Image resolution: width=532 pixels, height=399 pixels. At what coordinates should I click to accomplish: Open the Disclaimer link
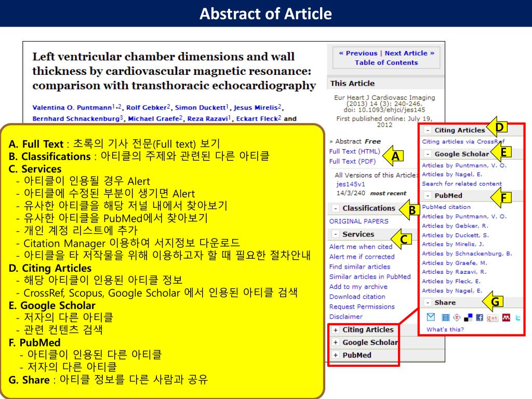[345, 316]
